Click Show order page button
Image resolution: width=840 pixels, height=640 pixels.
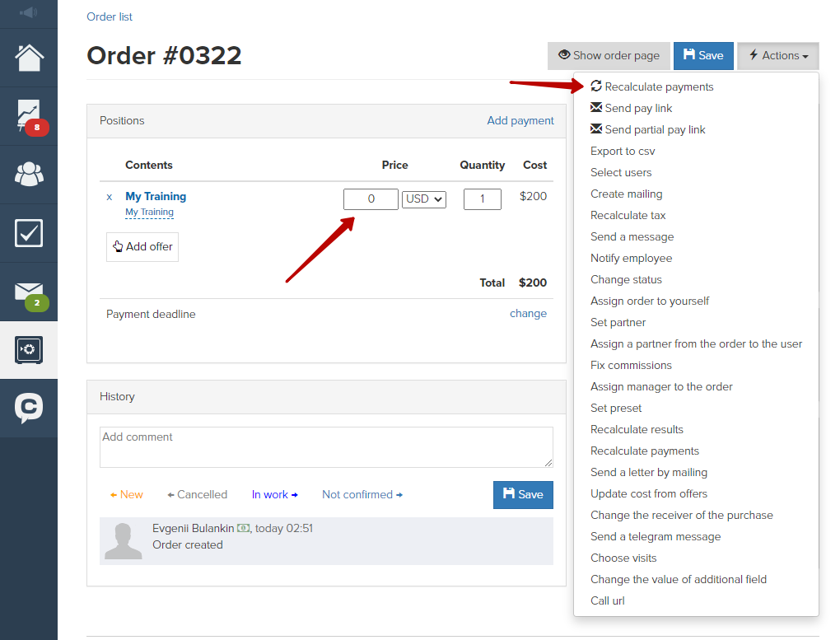tap(609, 56)
